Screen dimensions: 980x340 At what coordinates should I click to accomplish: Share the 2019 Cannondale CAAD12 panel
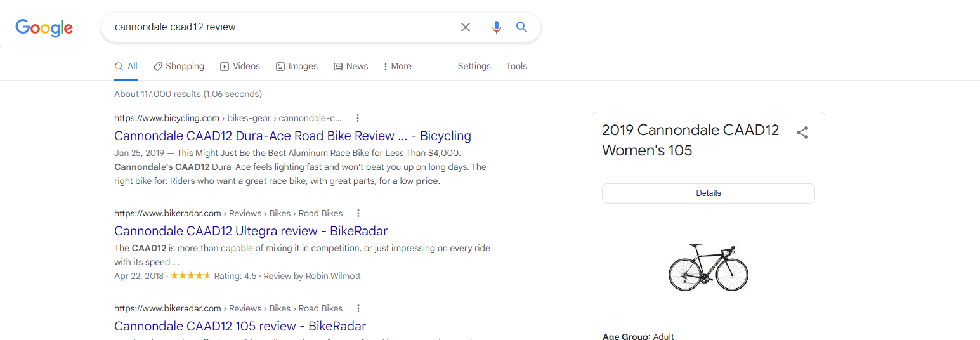click(x=802, y=133)
